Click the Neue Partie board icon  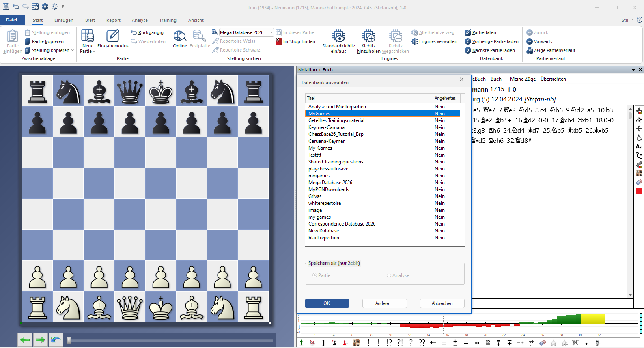(88, 36)
